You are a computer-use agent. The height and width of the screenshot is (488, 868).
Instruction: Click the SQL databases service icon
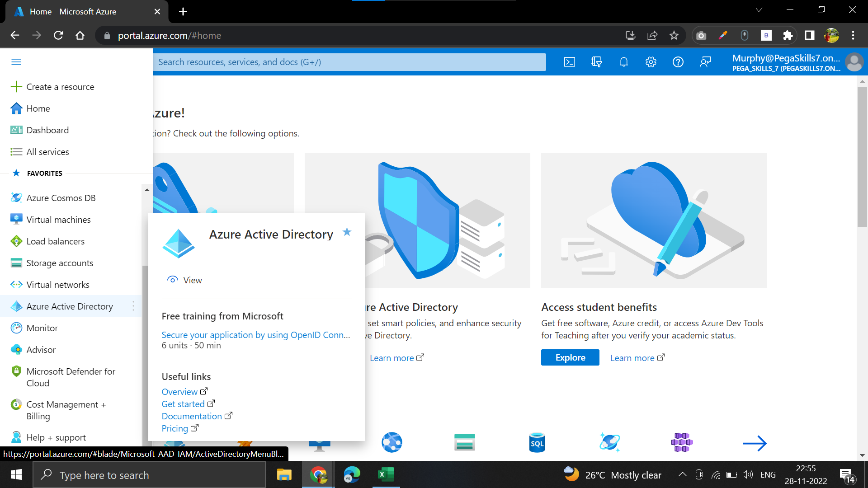(x=537, y=443)
